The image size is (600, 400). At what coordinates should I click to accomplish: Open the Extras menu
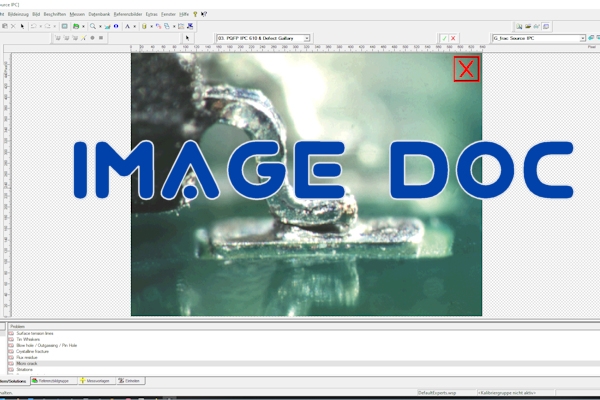pos(152,14)
